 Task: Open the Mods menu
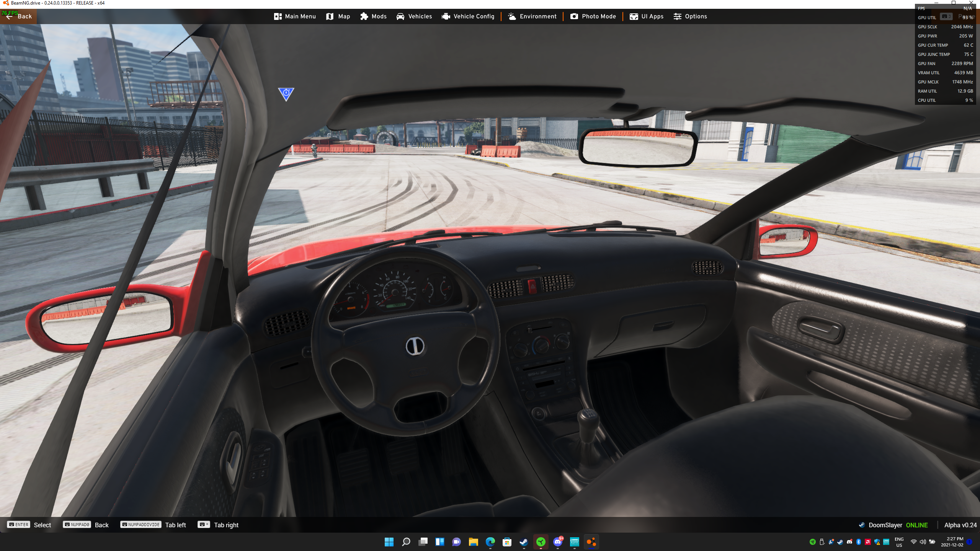[x=373, y=16]
